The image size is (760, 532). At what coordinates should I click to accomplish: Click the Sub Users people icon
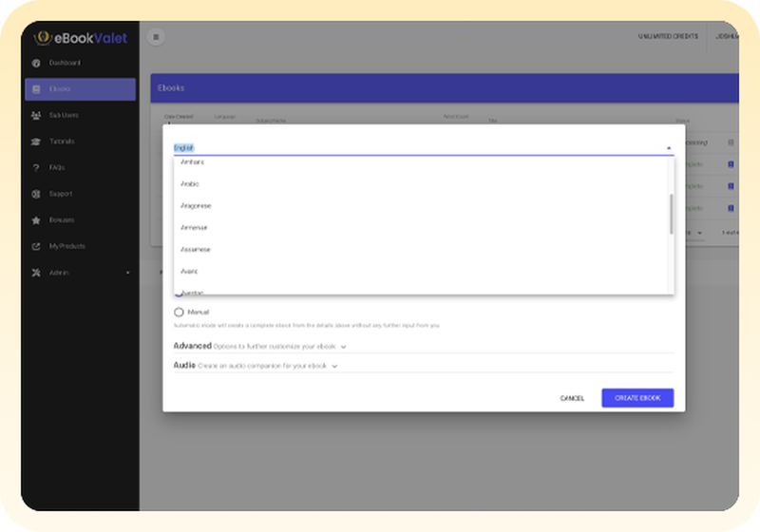click(x=36, y=115)
